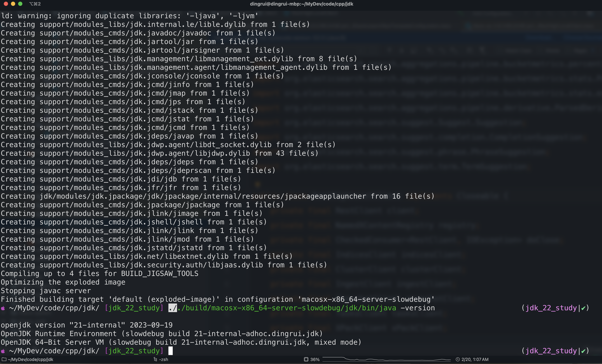Click the right-side (jdk_22_study|✔) on final prompt
The image size is (602, 364).
[x=555, y=351]
